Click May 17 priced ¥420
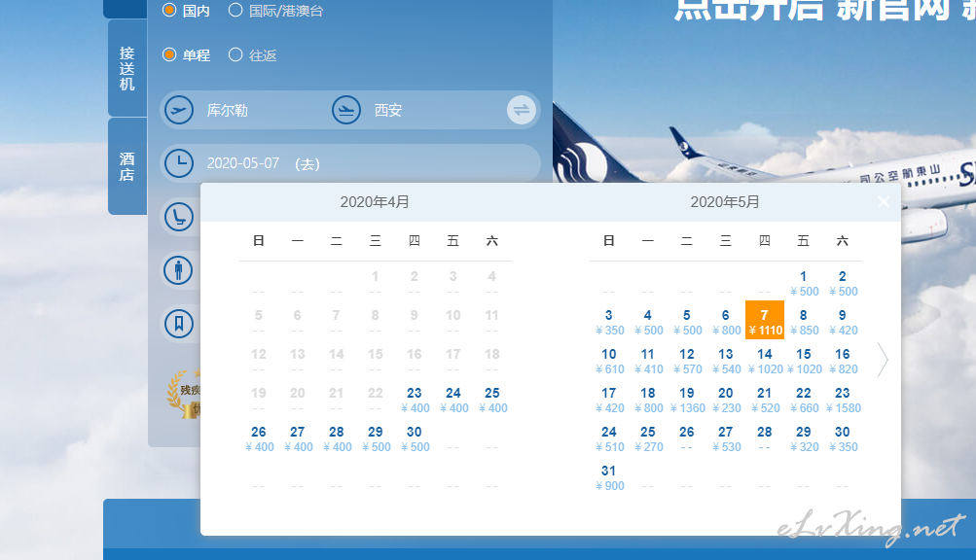976x560 pixels. (x=609, y=400)
